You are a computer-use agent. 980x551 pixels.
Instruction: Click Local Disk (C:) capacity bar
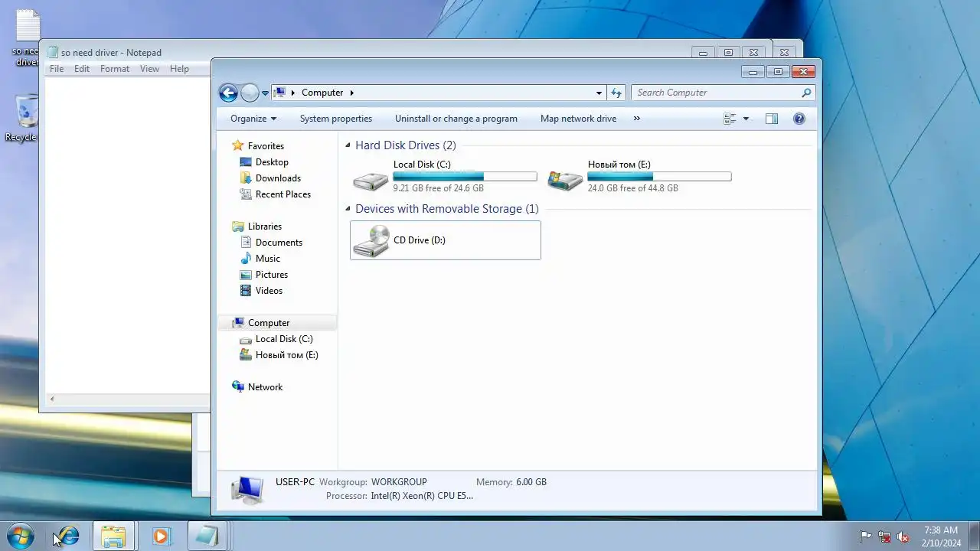point(465,177)
